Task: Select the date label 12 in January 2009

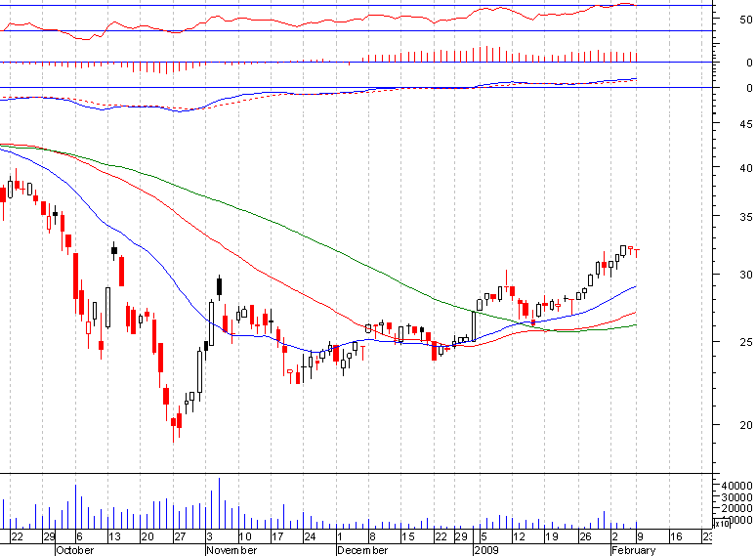Action: [x=519, y=536]
